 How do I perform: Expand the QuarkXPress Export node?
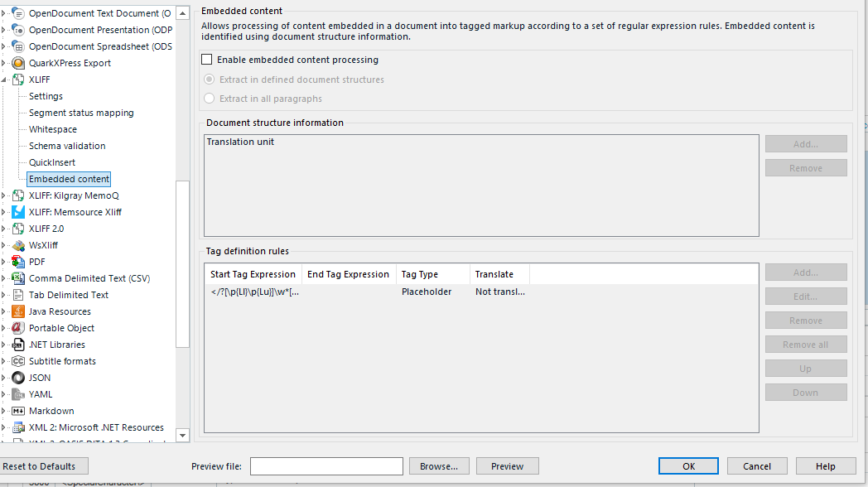click(3, 63)
